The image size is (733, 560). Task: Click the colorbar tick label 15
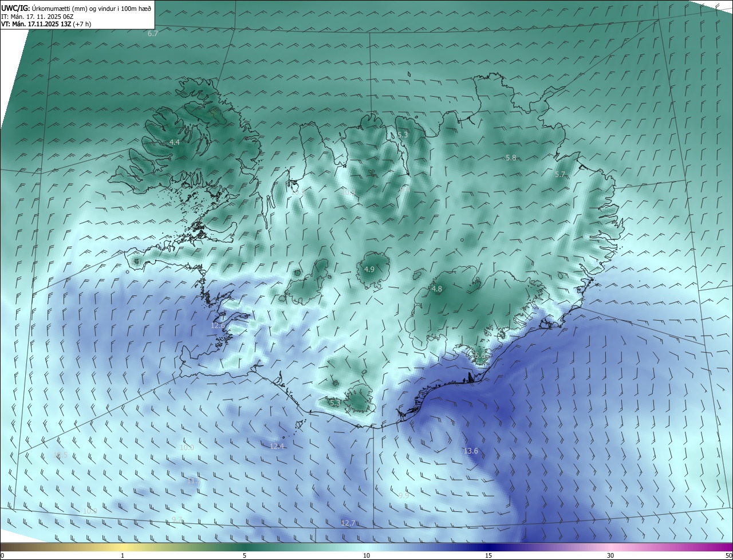click(488, 555)
